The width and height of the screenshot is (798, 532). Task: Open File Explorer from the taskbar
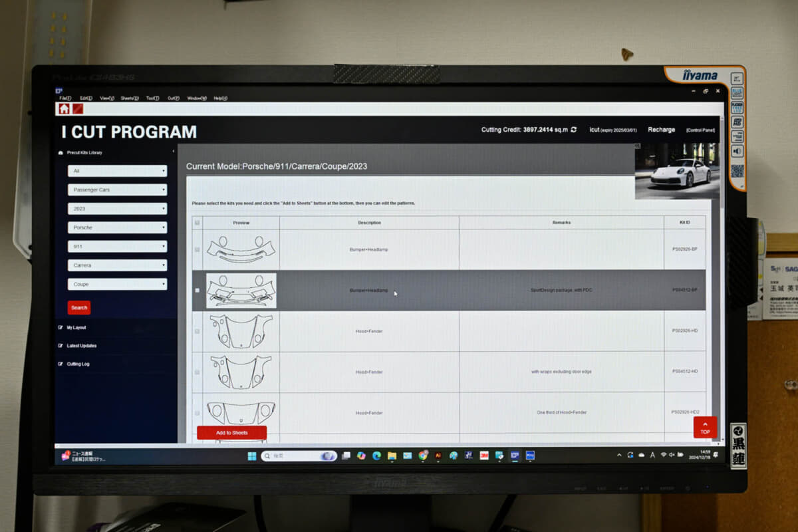pyautogui.click(x=392, y=456)
